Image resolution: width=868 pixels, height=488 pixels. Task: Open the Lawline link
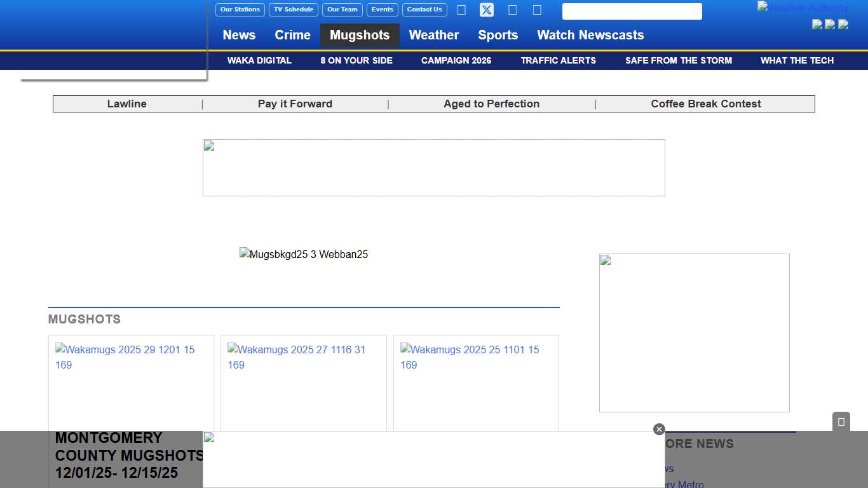pyautogui.click(x=126, y=104)
